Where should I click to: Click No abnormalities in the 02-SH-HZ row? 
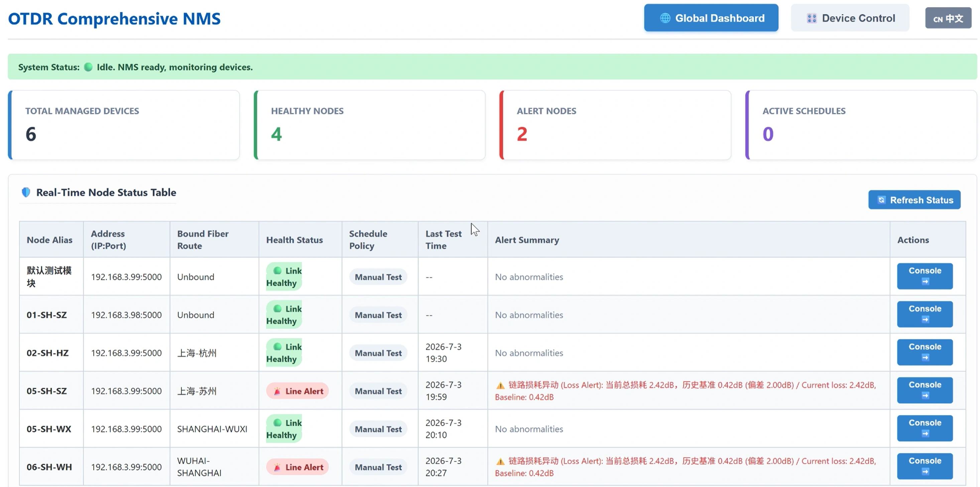click(x=529, y=353)
